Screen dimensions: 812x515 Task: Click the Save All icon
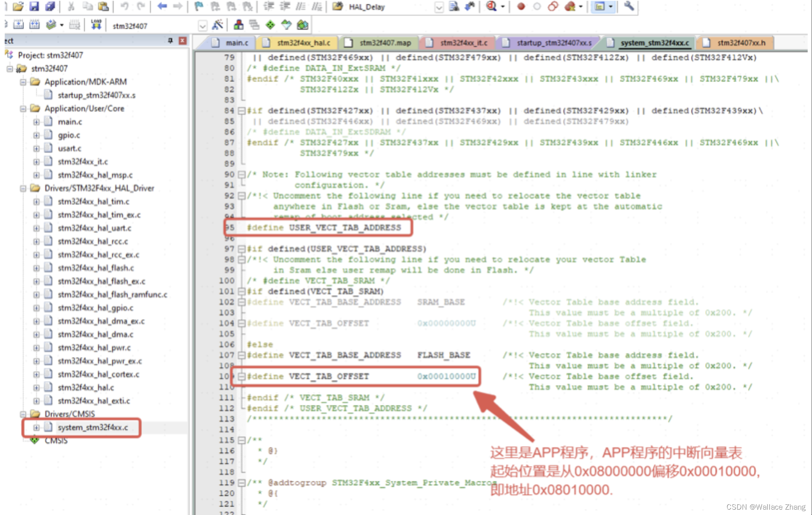point(50,6)
